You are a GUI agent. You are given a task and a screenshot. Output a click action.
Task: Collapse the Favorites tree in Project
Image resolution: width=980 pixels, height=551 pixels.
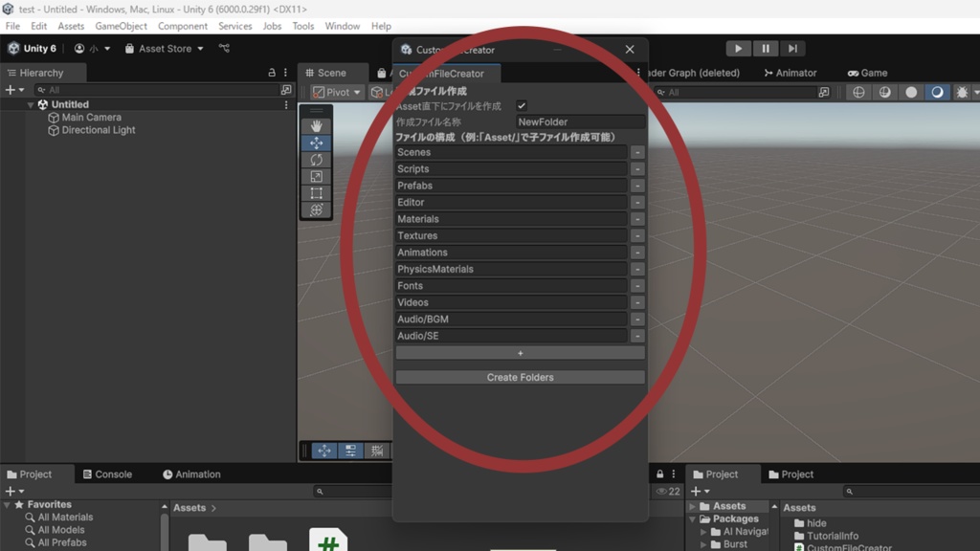tap(8, 505)
